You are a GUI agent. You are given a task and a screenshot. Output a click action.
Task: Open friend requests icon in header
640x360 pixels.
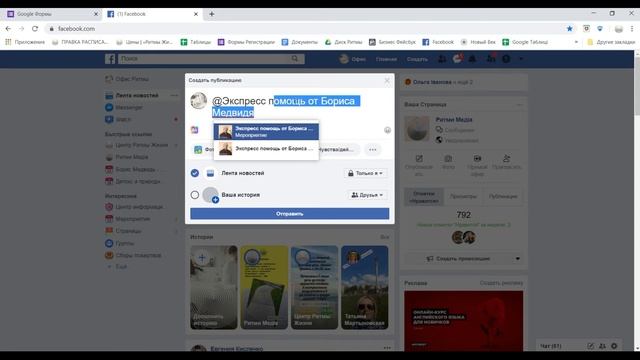[442, 59]
